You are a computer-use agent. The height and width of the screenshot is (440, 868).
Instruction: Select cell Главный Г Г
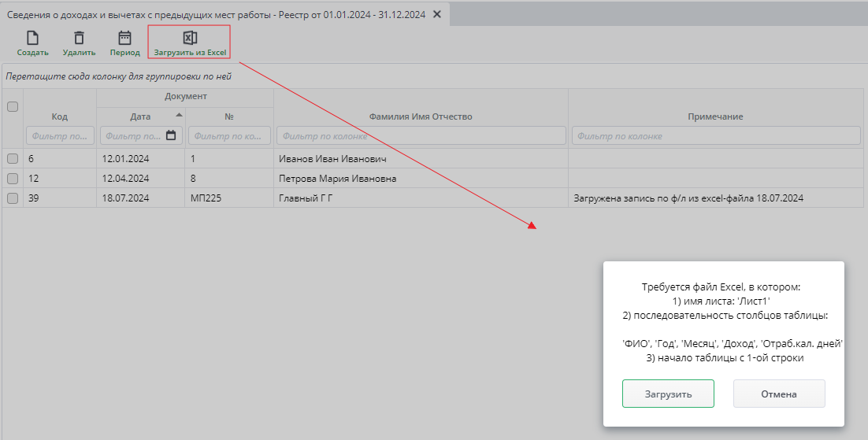[x=421, y=198]
